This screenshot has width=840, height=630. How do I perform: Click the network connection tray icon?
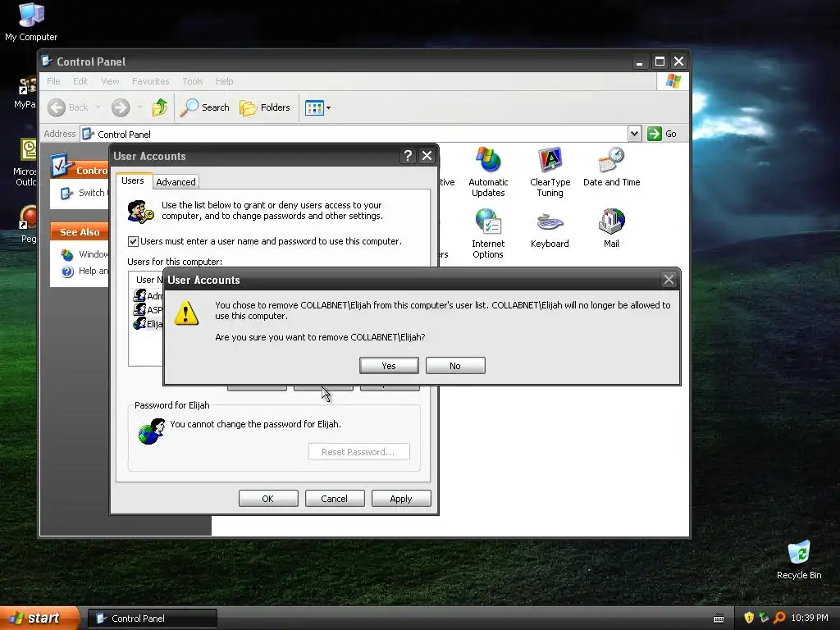point(764,618)
